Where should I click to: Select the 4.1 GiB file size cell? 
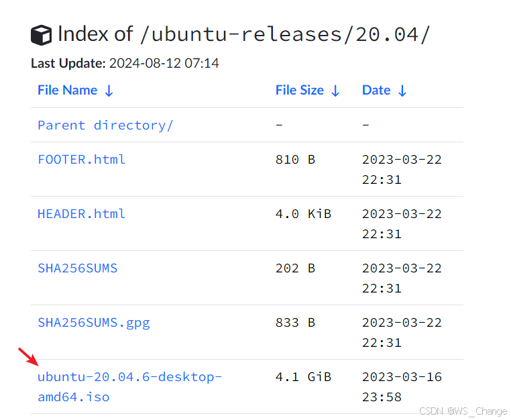tap(303, 377)
